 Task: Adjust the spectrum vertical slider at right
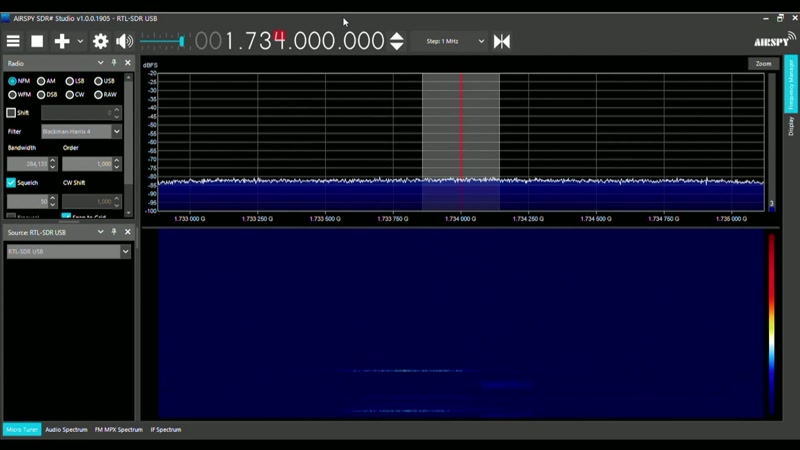772,142
